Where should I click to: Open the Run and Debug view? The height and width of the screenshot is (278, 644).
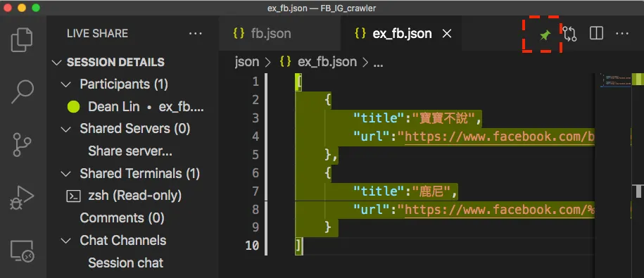point(23,198)
